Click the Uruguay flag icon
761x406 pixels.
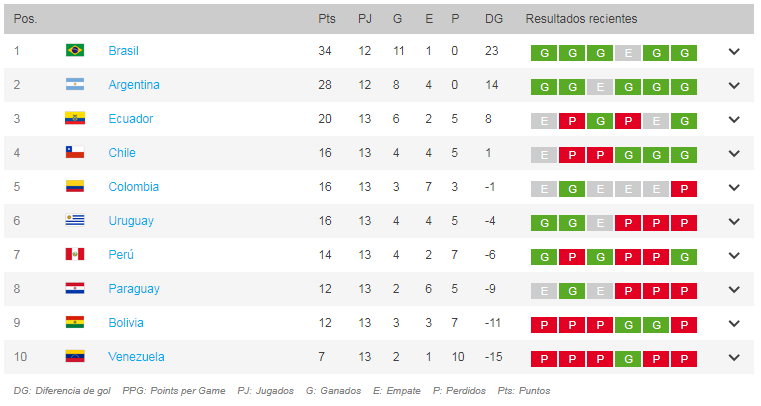[x=74, y=221]
